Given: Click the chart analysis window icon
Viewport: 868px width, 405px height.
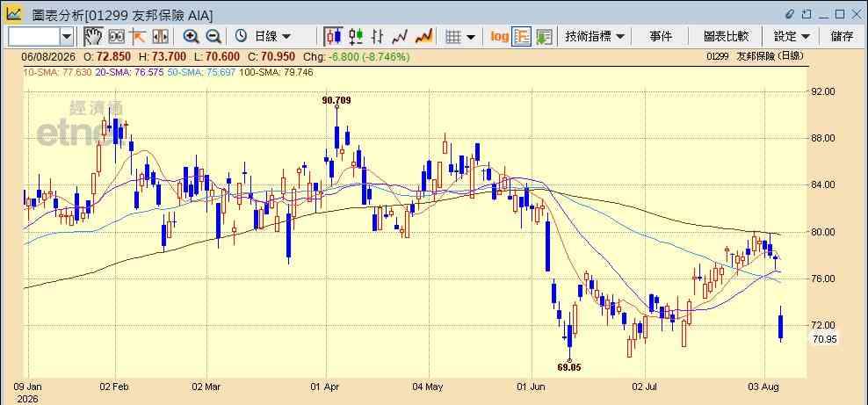Looking at the screenshot, I should [13, 13].
